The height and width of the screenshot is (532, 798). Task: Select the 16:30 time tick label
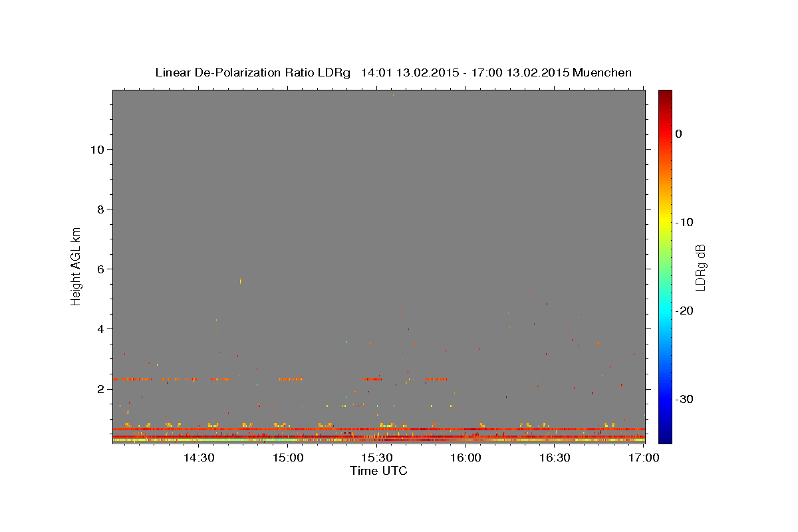pos(555,458)
